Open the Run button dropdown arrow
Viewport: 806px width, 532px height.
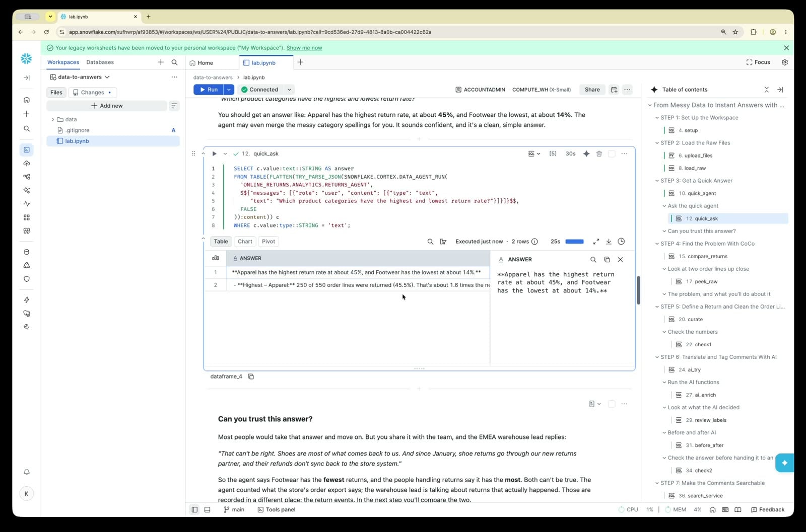coord(229,90)
